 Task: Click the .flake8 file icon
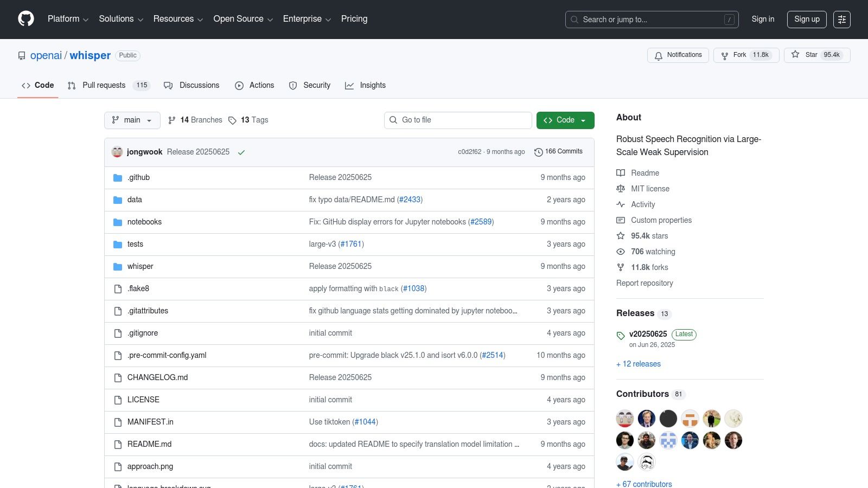(x=118, y=289)
